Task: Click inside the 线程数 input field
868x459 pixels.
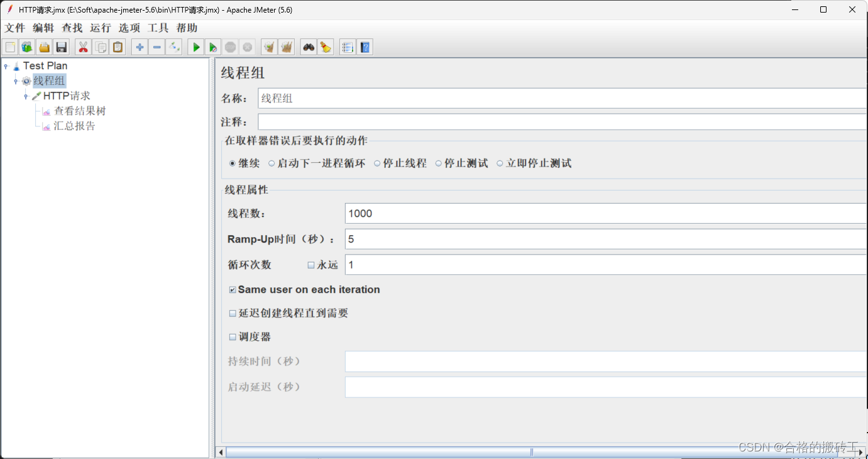Action: 503,213
